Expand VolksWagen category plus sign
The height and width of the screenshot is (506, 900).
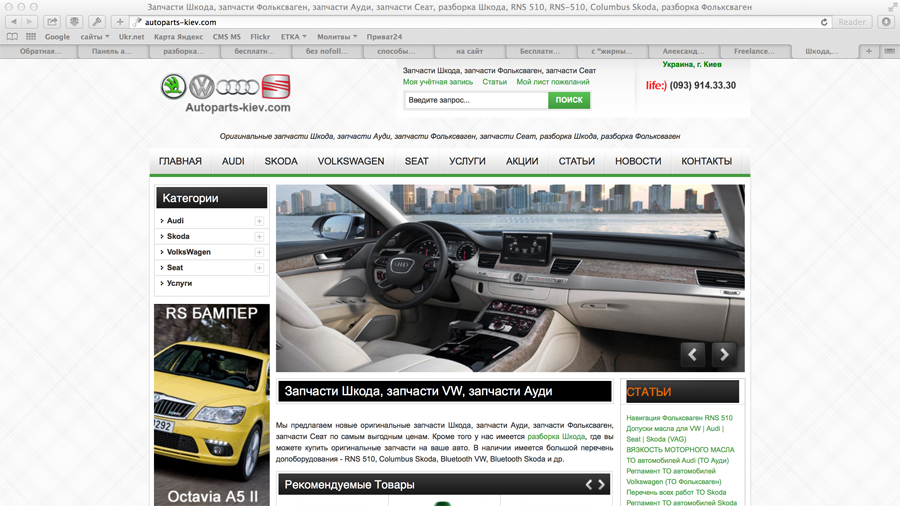coord(259,252)
